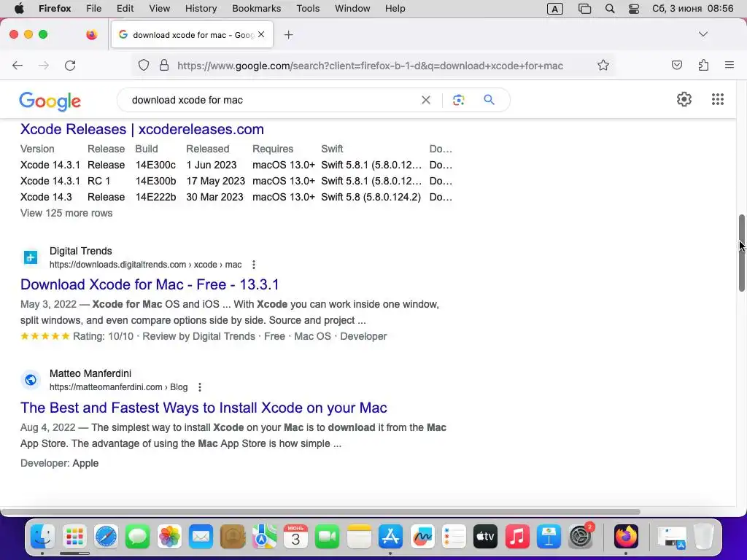Viewport: 747px width, 560px height.
Task: Open Xcode Releases xcodereleases.com result
Action: pyautogui.click(x=142, y=129)
